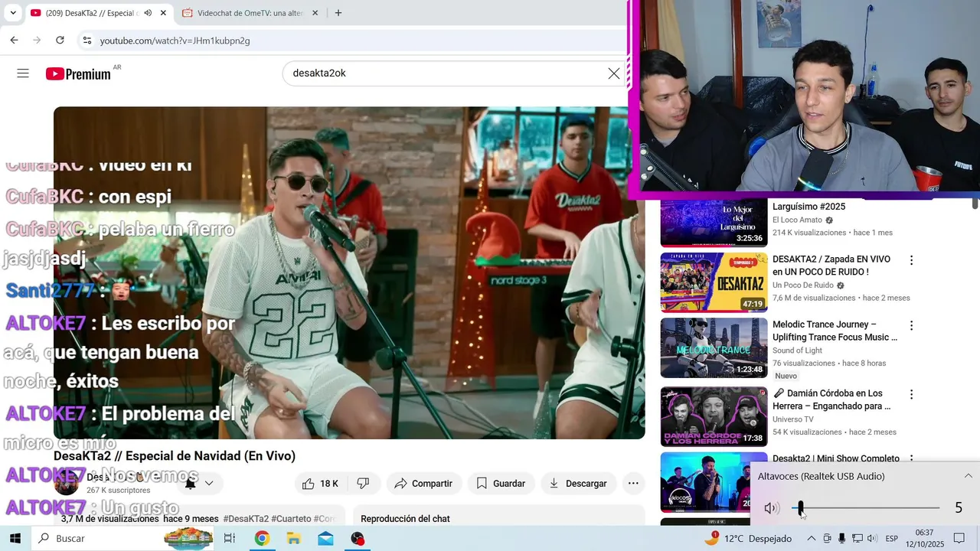Open YouTube hamburger guide menu
This screenshot has height=551, width=980.
(x=23, y=73)
